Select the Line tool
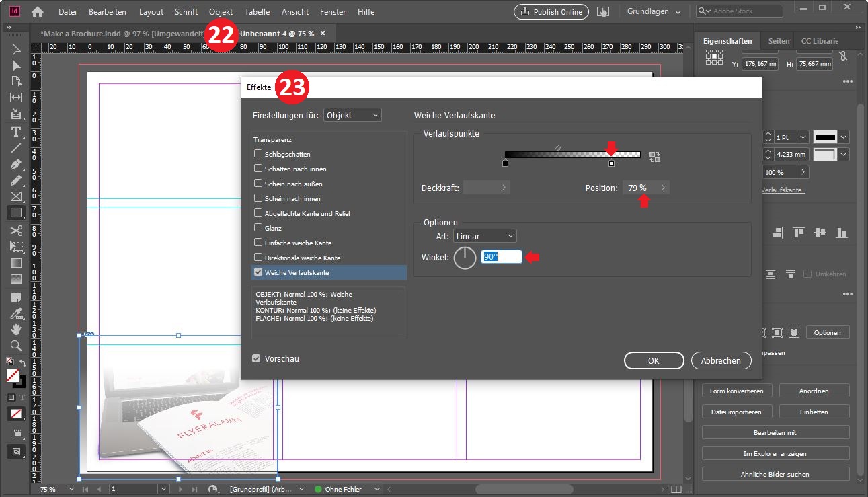This screenshot has width=868, height=497. (x=16, y=148)
